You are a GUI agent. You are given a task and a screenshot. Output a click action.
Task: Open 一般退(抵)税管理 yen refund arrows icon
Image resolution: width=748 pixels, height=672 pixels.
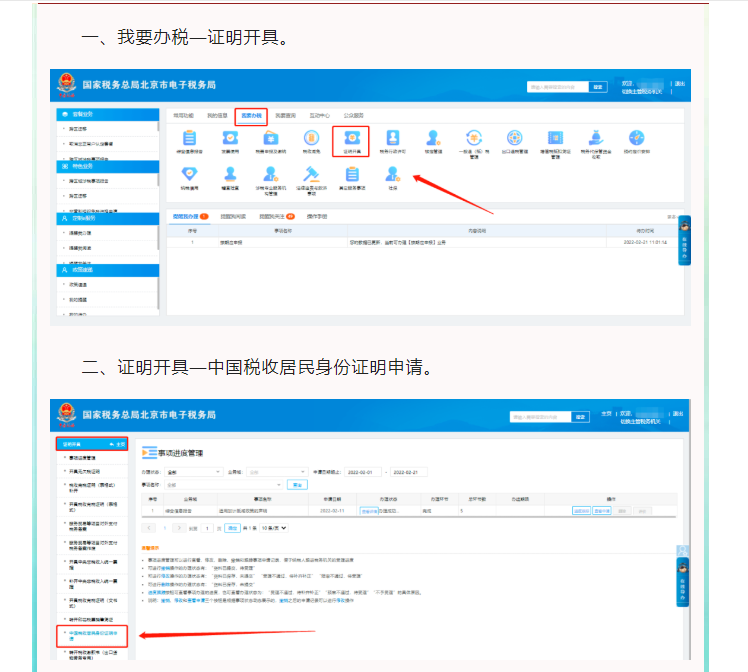[474, 138]
